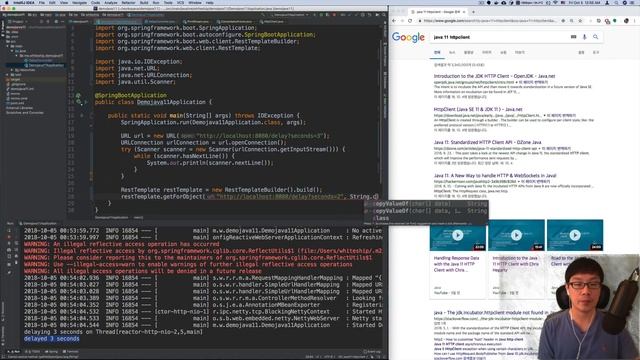The height and width of the screenshot is (360, 640).
Task: Open 'Java 11: Standardized HTTP Client API' DZone link
Action: (487, 142)
